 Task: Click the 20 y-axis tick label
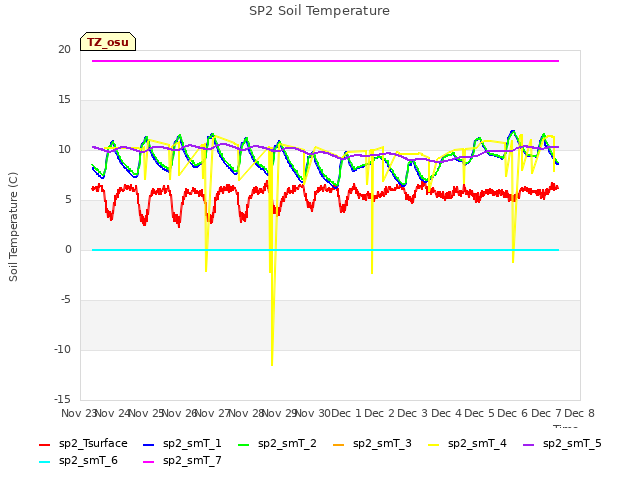coord(64,49)
